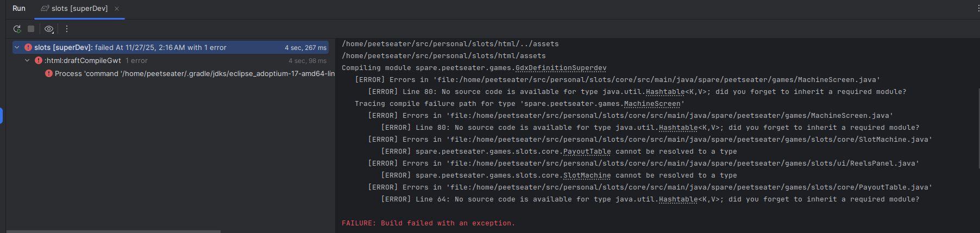Close the slots [superDev] tab
Image resolution: width=980 pixels, height=233 pixels.
(117, 9)
